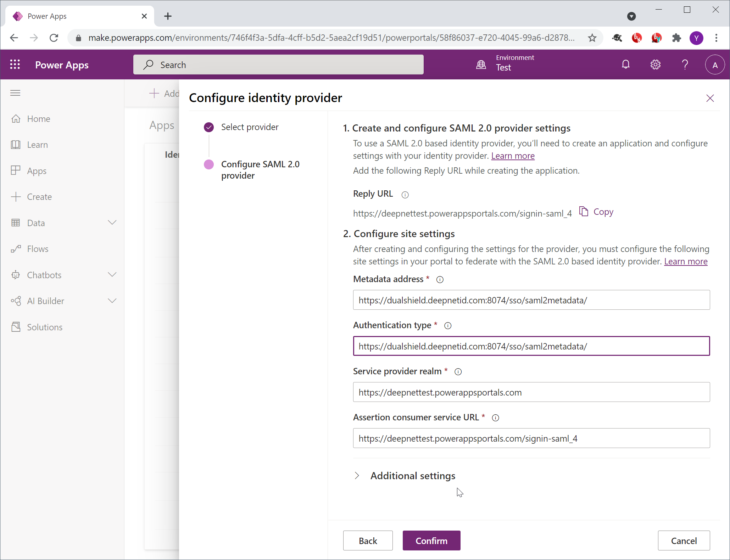Viewport: 730px width, 560px height.
Task: Click the notifications bell icon
Action: 626,65
